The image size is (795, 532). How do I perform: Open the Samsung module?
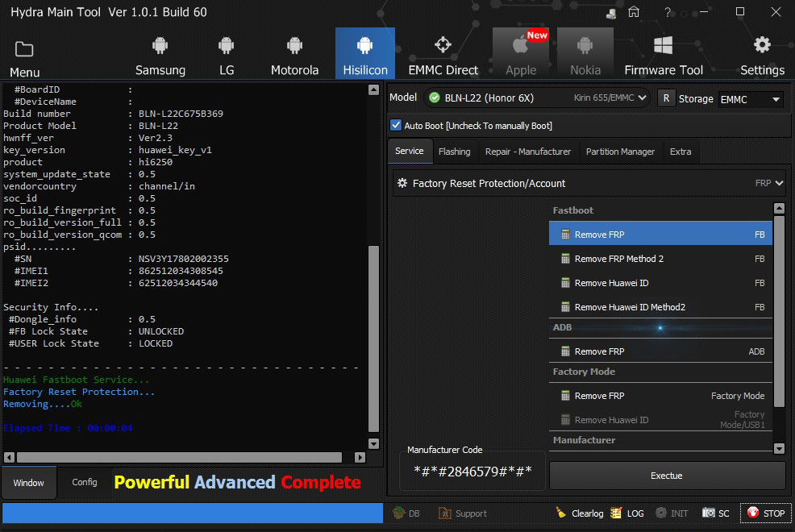pos(160,54)
